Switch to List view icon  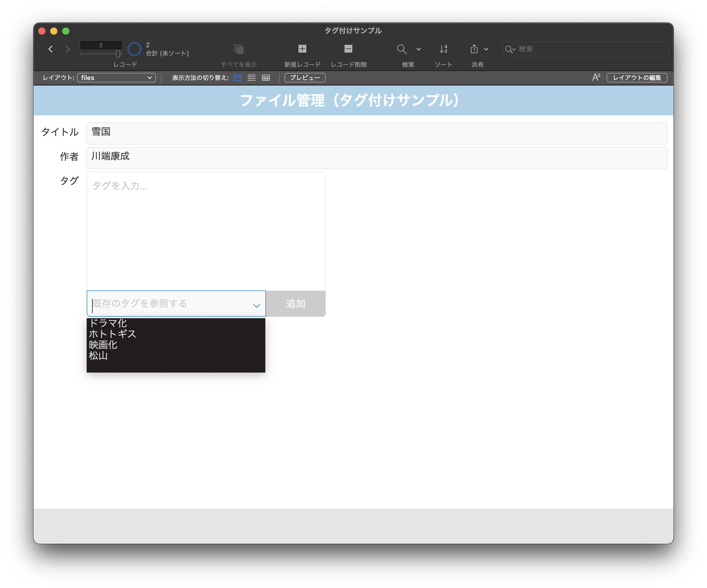(252, 78)
